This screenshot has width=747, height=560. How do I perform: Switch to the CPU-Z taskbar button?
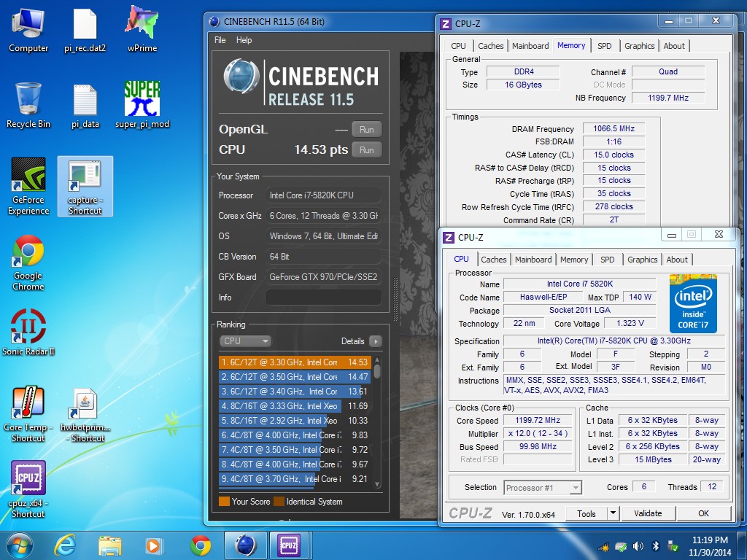(289, 545)
